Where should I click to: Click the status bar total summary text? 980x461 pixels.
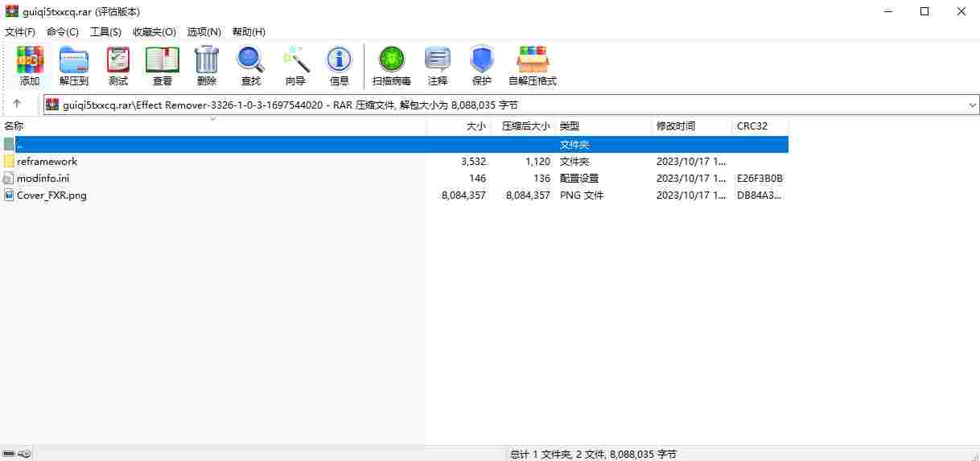594,454
